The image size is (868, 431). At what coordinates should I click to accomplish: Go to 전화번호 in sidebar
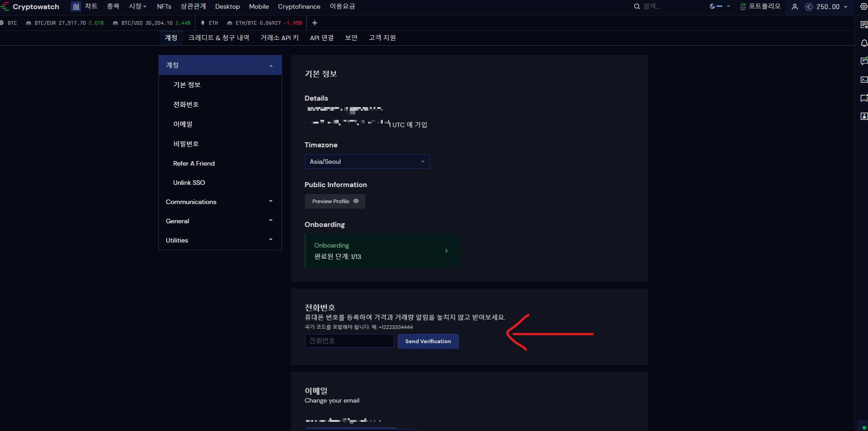[x=186, y=105]
